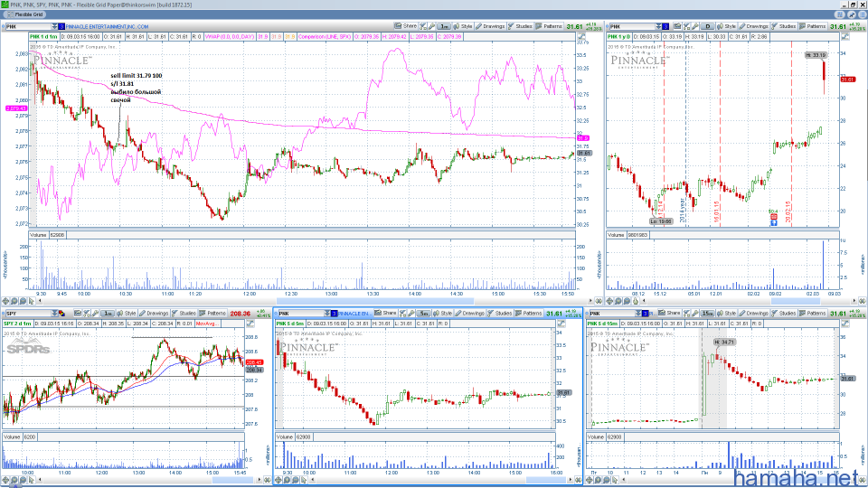Open Studies in PNK 5m chart
Image resolution: width=868 pixels, height=488 pixels.
point(500,314)
